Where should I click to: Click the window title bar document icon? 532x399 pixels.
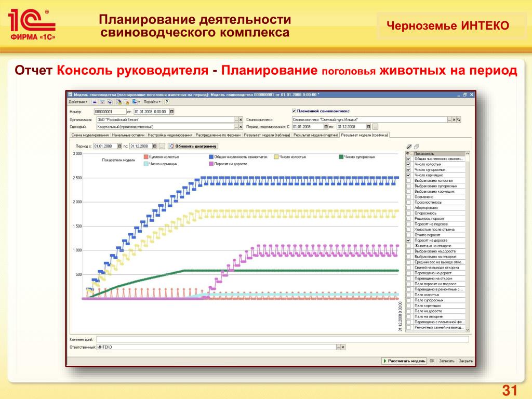coord(70,95)
